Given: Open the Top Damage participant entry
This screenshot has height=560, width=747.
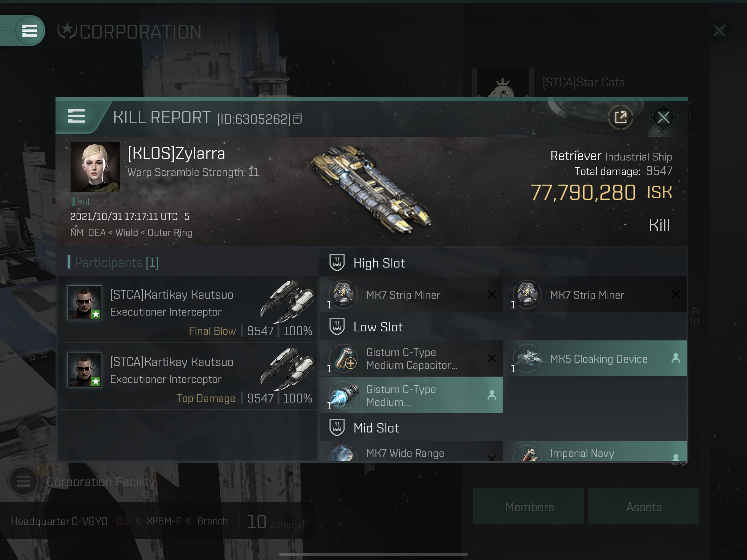Looking at the screenshot, I should [187, 377].
